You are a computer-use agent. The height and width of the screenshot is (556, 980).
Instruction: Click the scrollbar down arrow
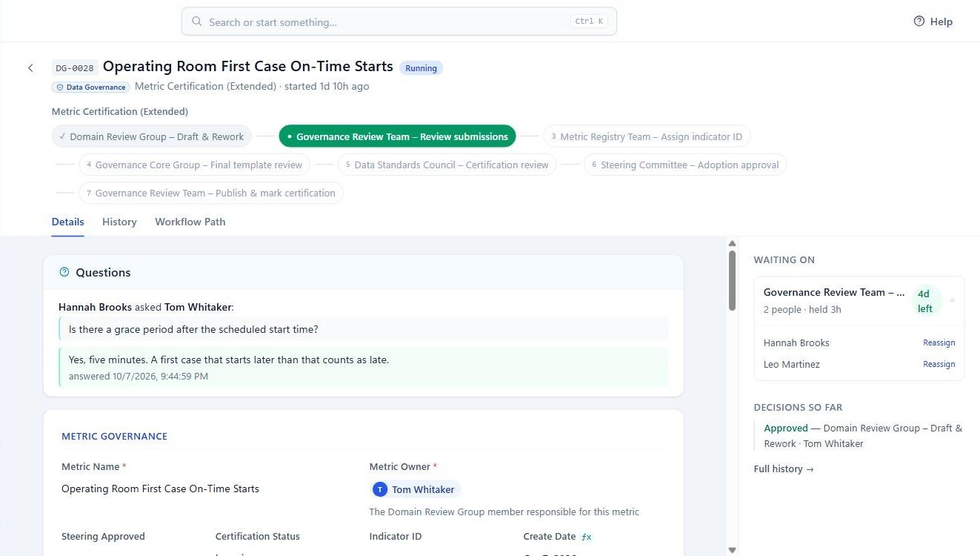click(x=732, y=550)
